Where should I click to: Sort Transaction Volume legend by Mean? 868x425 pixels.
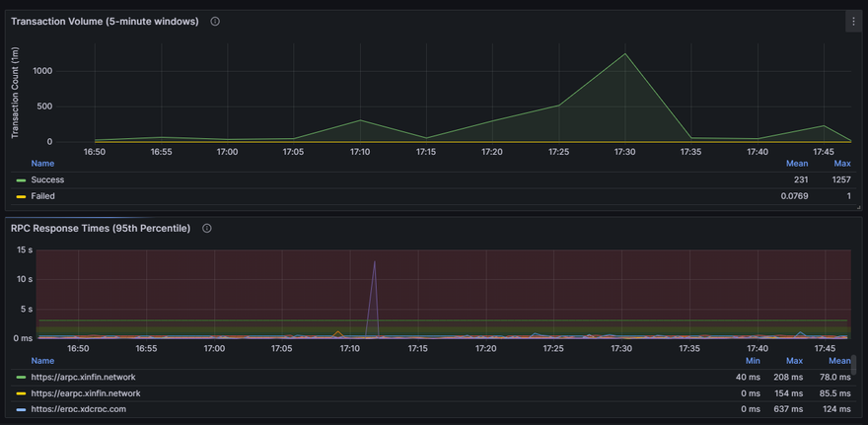point(797,164)
